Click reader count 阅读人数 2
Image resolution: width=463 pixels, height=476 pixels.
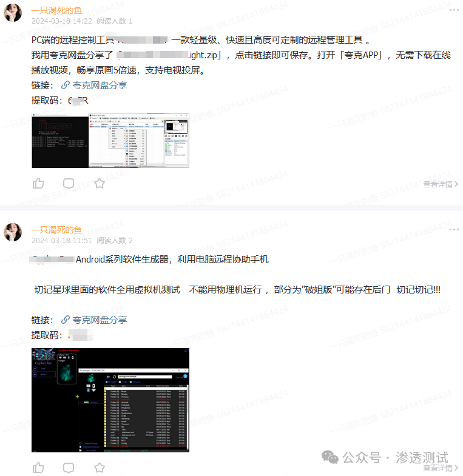(115, 241)
